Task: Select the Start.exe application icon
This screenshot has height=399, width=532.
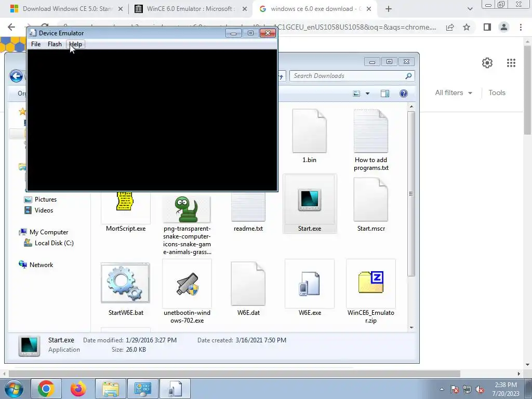Action: (310, 204)
